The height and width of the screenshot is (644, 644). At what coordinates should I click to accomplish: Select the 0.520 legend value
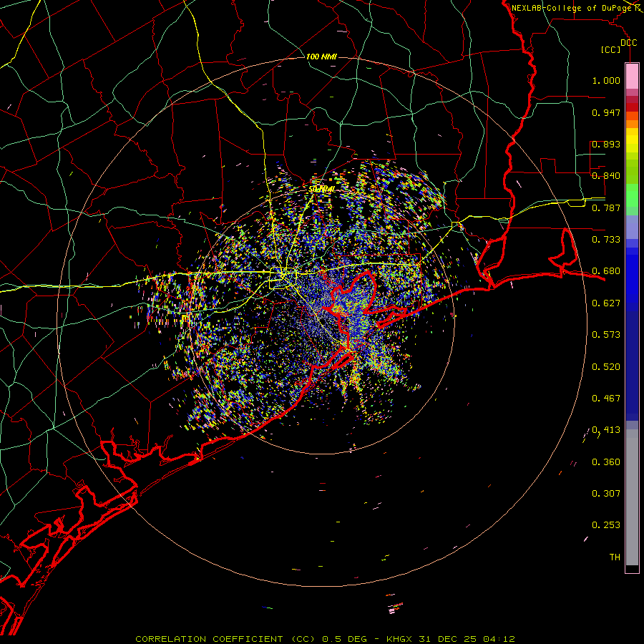pos(606,367)
